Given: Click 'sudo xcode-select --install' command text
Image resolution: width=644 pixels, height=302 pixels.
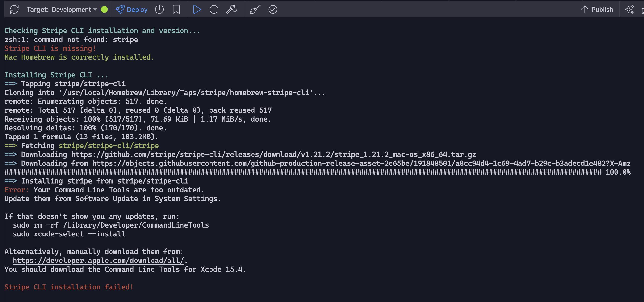Looking at the screenshot, I should tap(69, 234).
